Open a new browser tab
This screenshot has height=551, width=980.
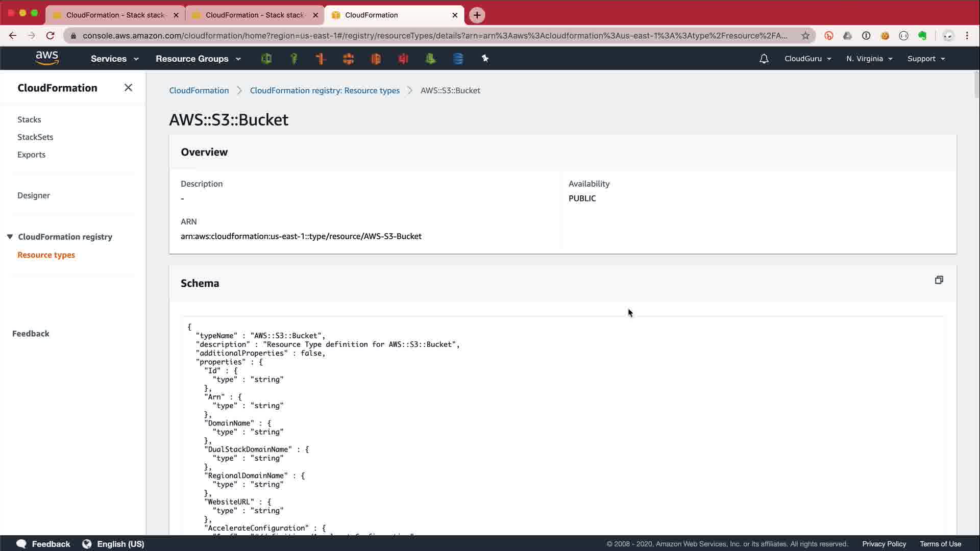[477, 15]
